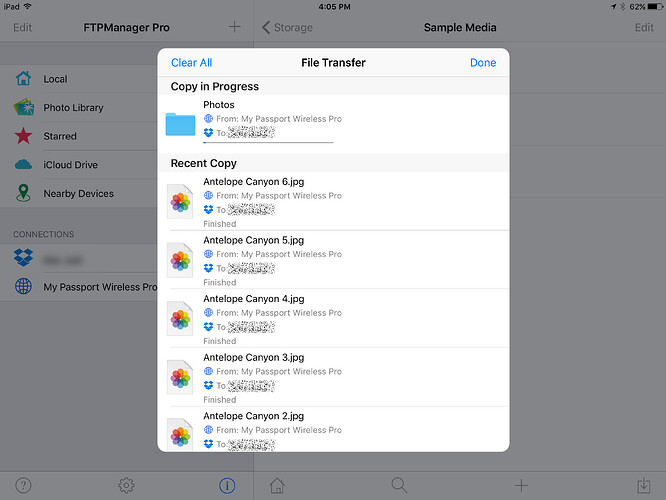Click the iCloud Drive label
This screenshot has height=500, width=666.
[71, 165]
